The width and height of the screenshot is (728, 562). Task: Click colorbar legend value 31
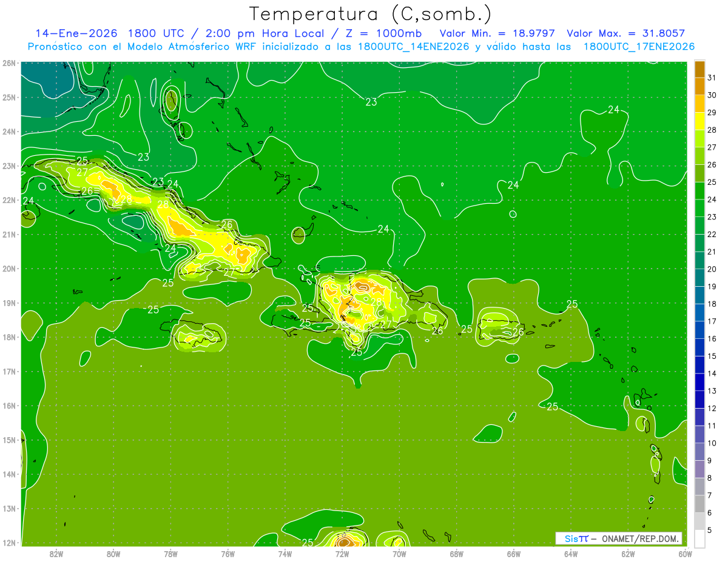coord(712,78)
